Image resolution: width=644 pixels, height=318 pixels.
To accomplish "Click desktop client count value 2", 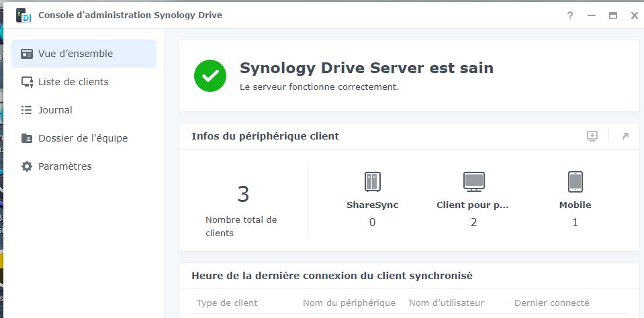I will point(473,222).
